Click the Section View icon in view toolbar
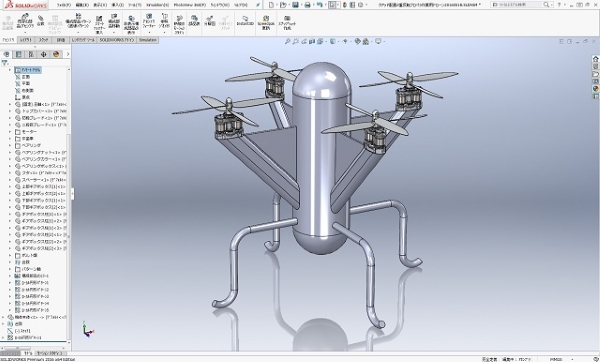The width and height of the screenshot is (600, 362). (x=312, y=41)
